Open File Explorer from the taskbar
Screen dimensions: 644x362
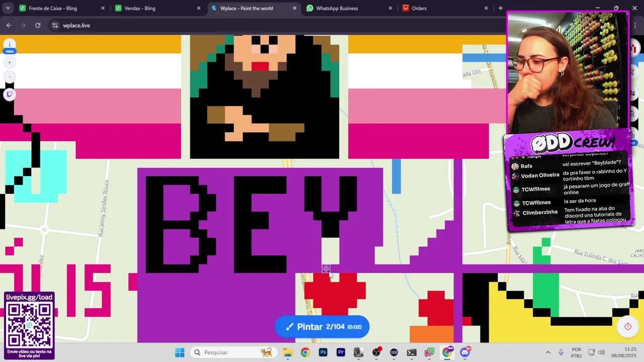click(287, 352)
